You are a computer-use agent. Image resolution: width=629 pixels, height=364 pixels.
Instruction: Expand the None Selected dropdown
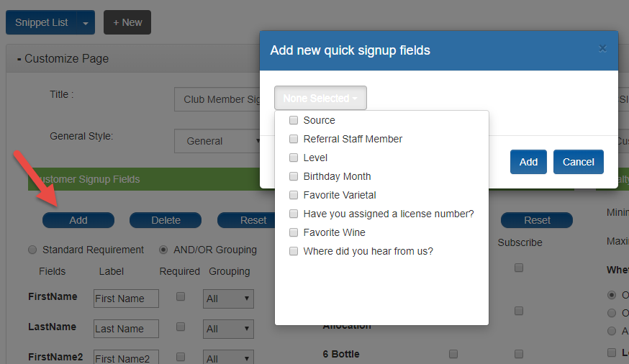320,98
